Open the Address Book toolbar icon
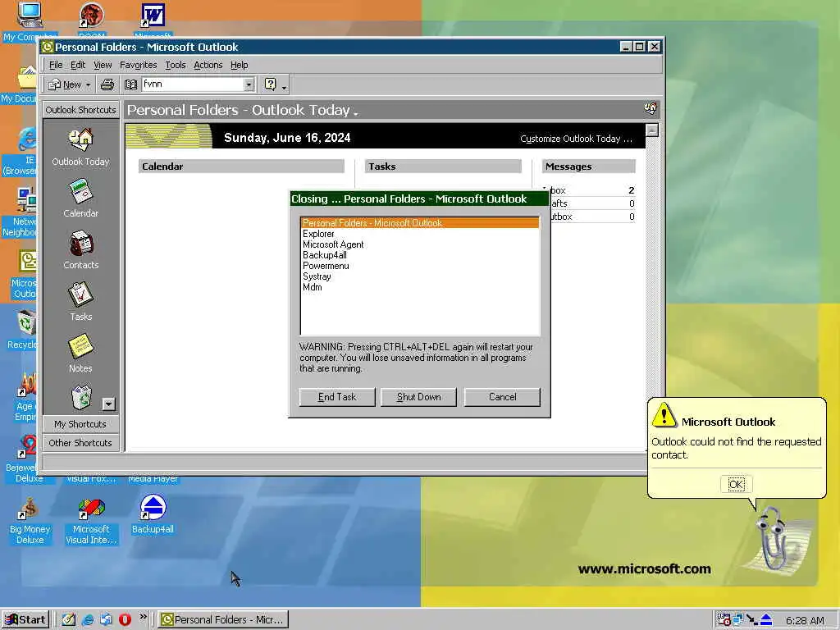The height and width of the screenshot is (630, 840). [130, 84]
